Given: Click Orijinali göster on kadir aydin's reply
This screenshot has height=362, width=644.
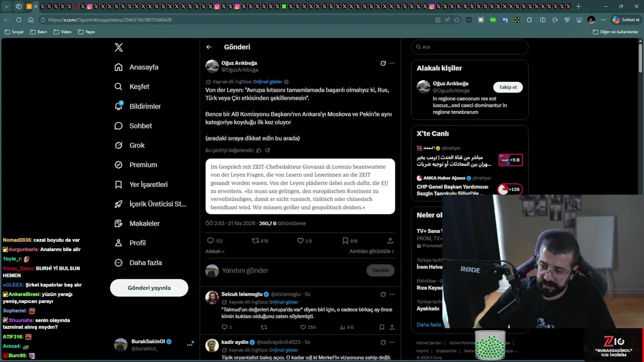Looking at the screenshot, I should (284, 350).
